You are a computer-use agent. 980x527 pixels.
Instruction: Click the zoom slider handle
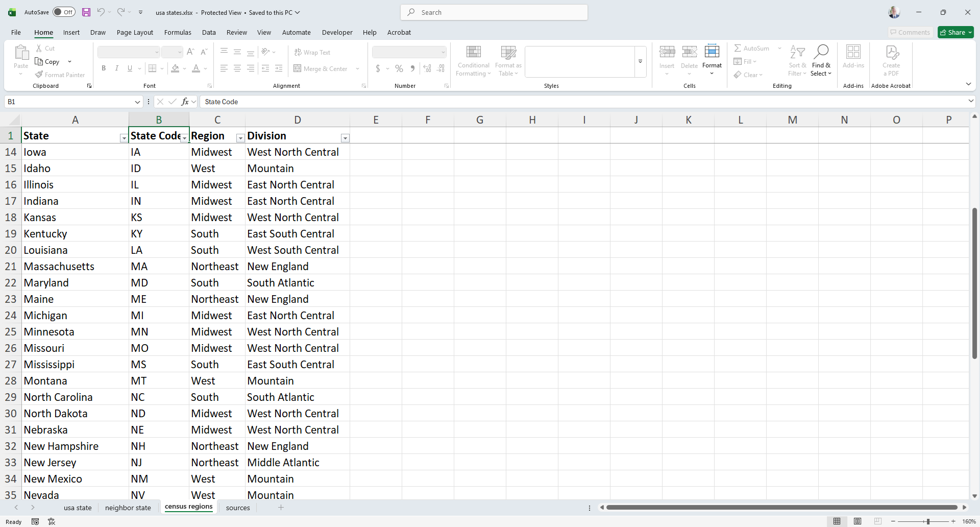click(928, 521)
